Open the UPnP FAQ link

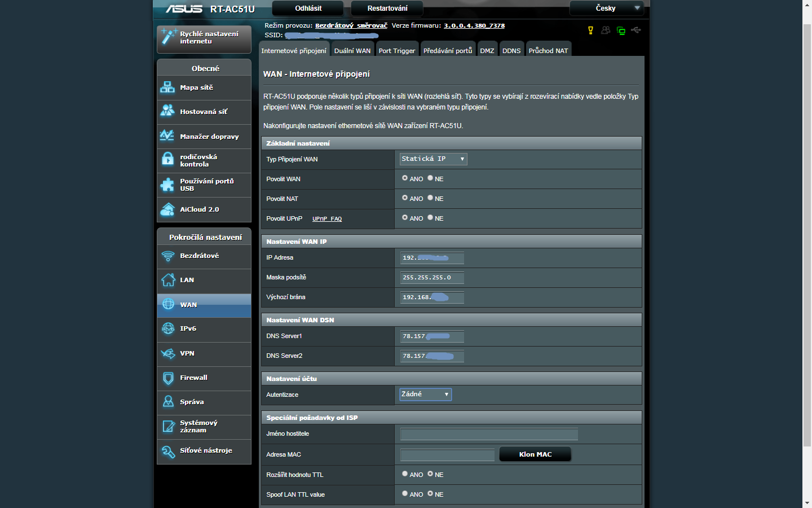click(327, 219)
